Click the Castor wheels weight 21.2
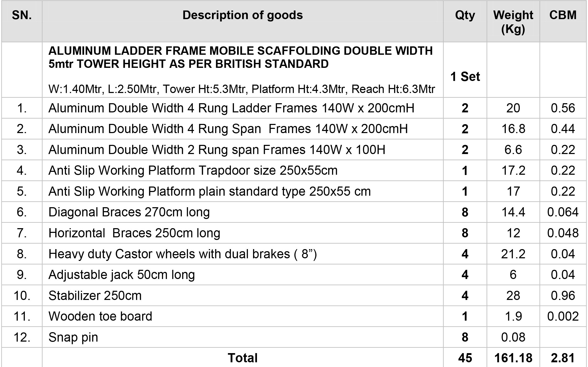Image resolution: width=588 pixels, height=367 pixels. click(x=513, y=254)
